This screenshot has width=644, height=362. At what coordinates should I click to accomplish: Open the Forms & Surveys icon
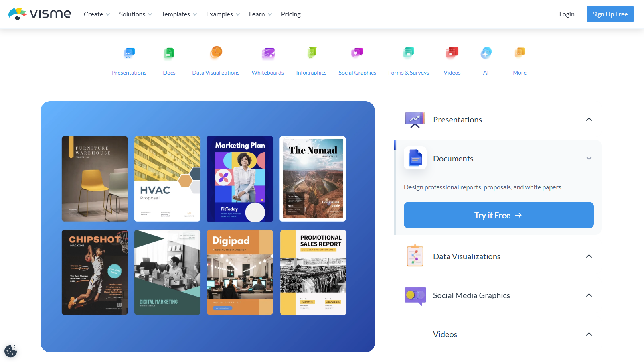(409, 52)
